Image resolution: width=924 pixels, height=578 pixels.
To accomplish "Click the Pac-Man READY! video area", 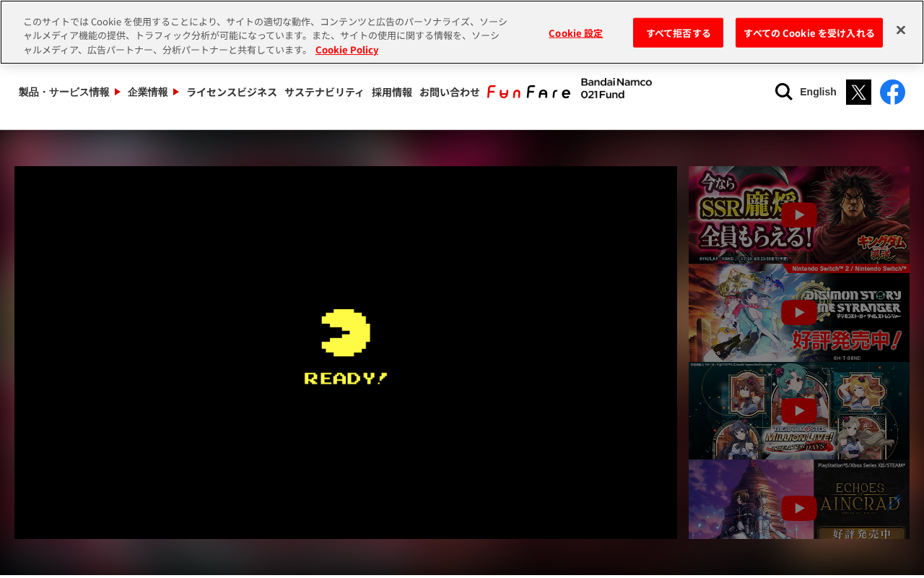I will [346, 353].
